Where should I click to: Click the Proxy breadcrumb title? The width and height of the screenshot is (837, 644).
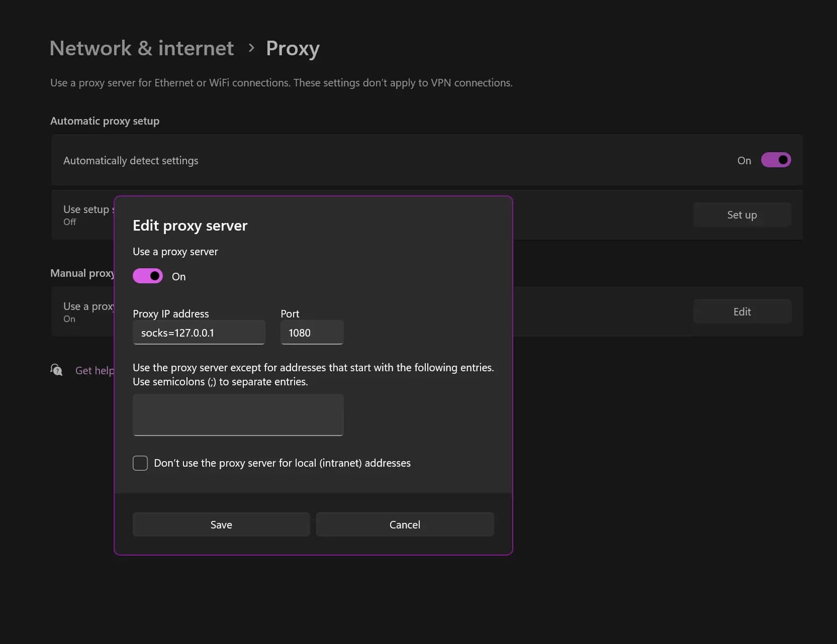293,49
